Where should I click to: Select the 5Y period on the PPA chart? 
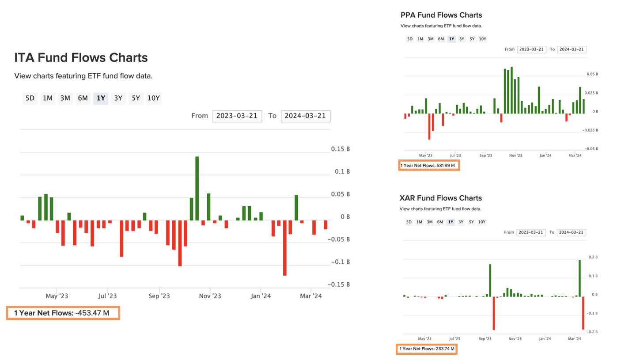[x=472, y=39]
